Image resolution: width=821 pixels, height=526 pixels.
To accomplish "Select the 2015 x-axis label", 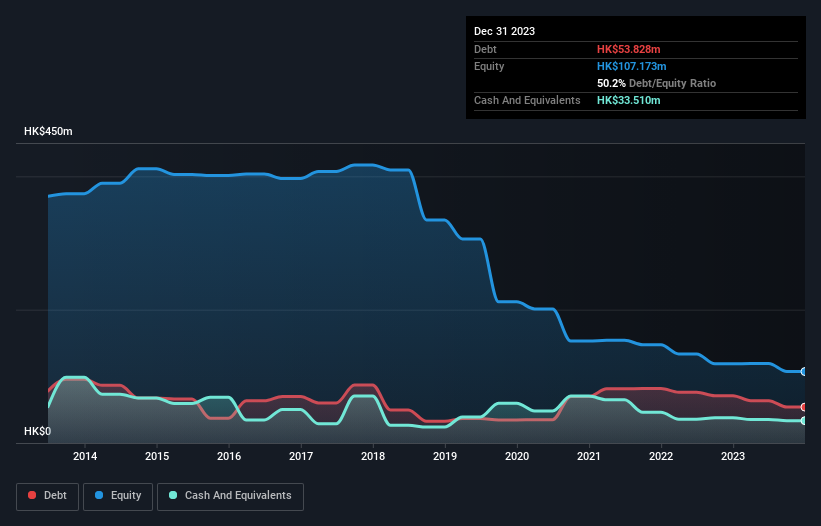I will coord(157,456).
